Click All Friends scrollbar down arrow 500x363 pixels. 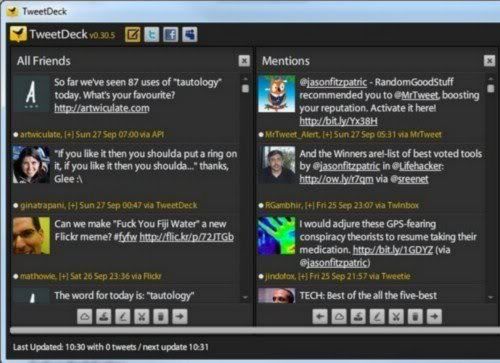pos(245,297)
